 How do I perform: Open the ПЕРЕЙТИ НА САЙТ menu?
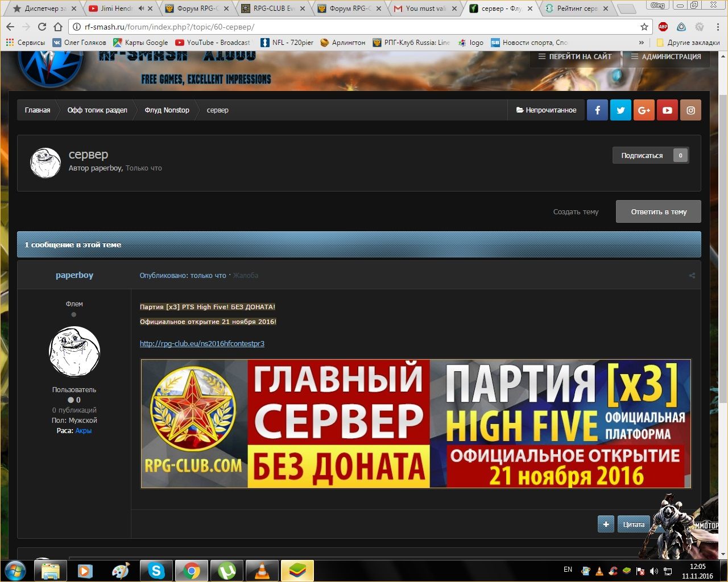(x=575, y=57)
